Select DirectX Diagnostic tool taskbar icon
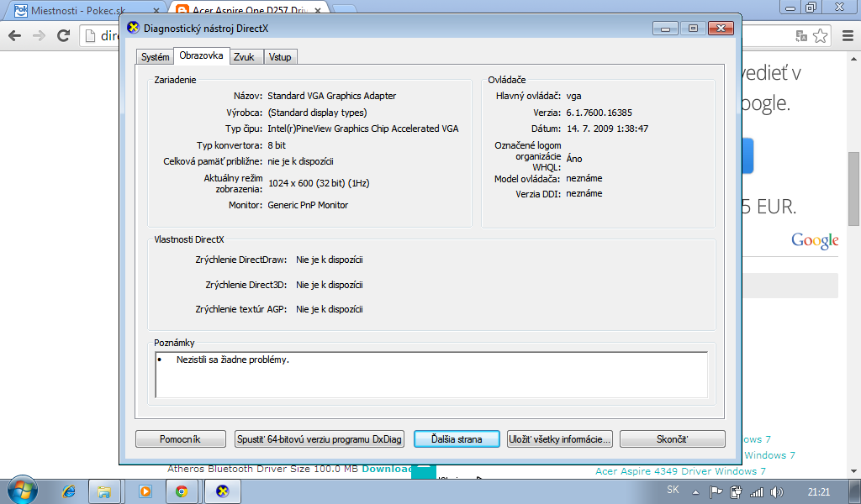This screenshot has width=861, height=504. (x=222, y=491)
